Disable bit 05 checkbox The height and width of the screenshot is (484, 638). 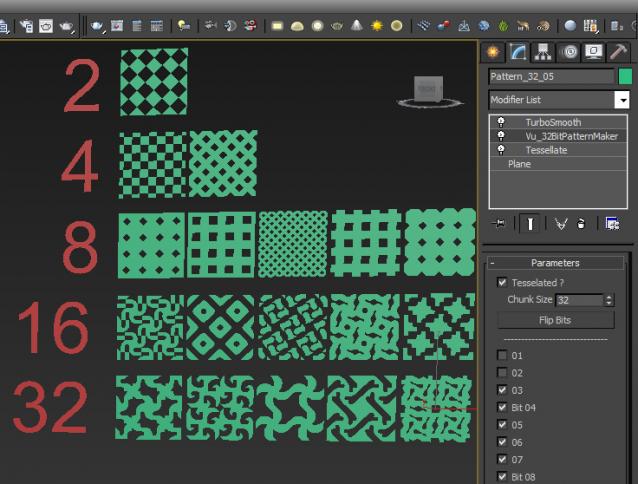502,424
